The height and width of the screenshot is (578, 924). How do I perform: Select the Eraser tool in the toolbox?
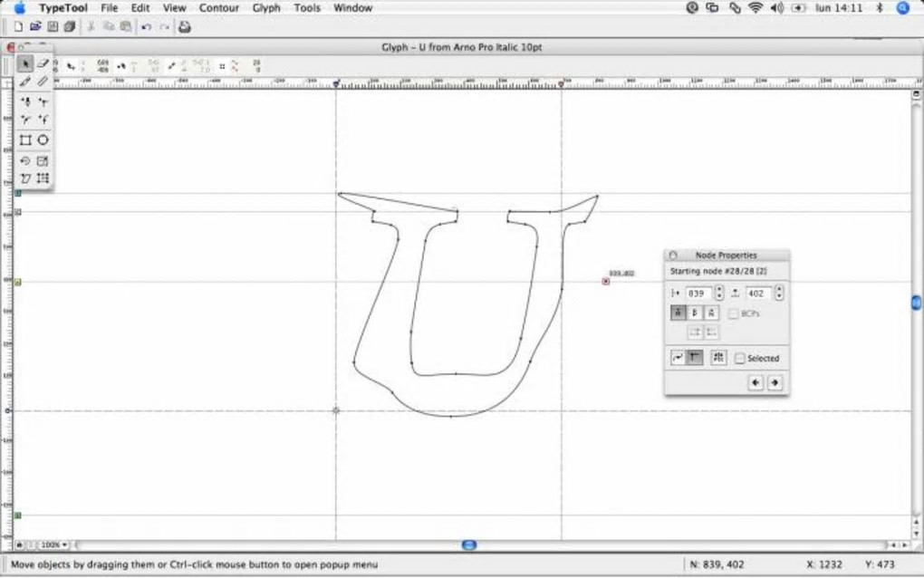pos(43,63)
